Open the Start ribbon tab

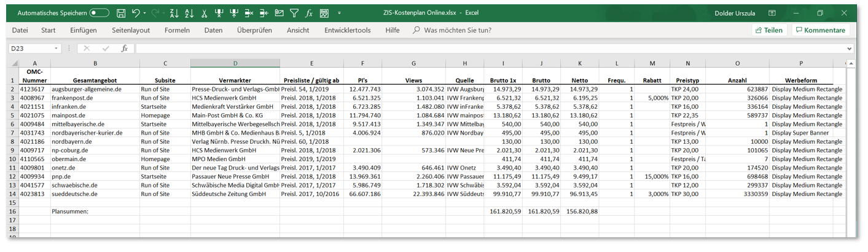point(49,30)
